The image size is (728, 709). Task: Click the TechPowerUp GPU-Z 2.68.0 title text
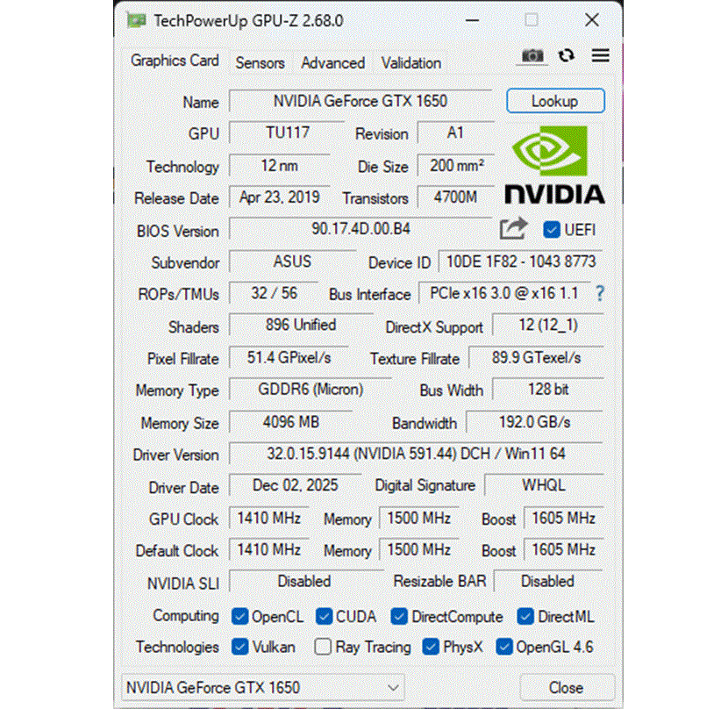pyautogui.click(x=248, y=21)
